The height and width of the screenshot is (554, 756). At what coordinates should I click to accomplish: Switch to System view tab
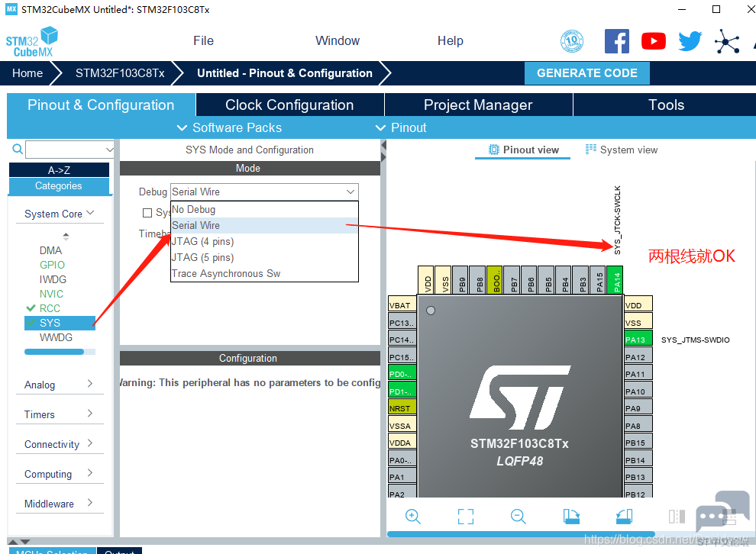click(622, 150)
